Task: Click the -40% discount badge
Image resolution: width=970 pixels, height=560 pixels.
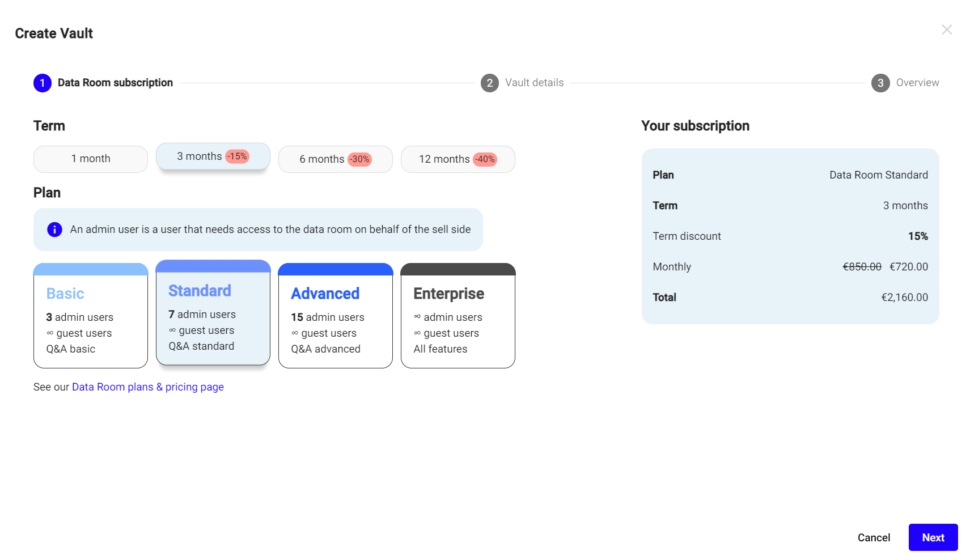Action: pyautogui.click(x=485, y=159)
